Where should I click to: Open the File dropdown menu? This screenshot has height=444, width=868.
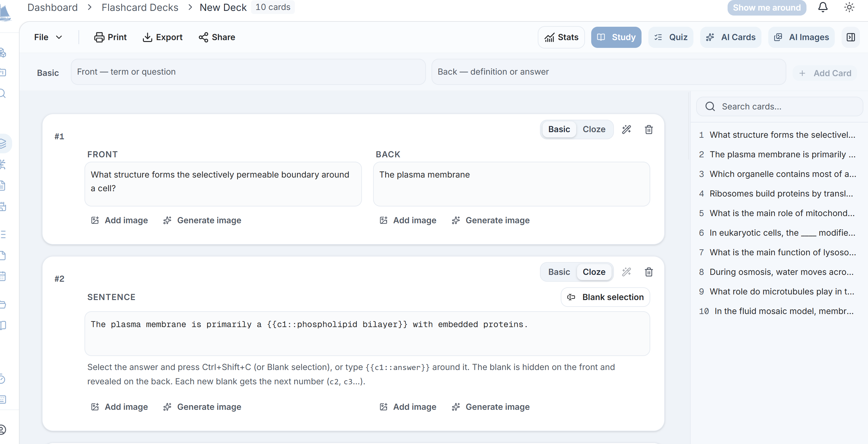48,37
